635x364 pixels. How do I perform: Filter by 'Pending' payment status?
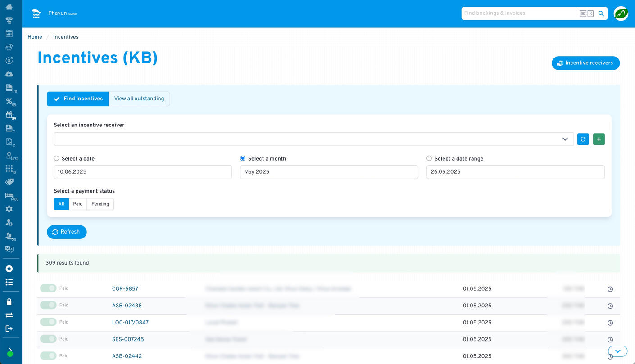(x=100, y=204)
